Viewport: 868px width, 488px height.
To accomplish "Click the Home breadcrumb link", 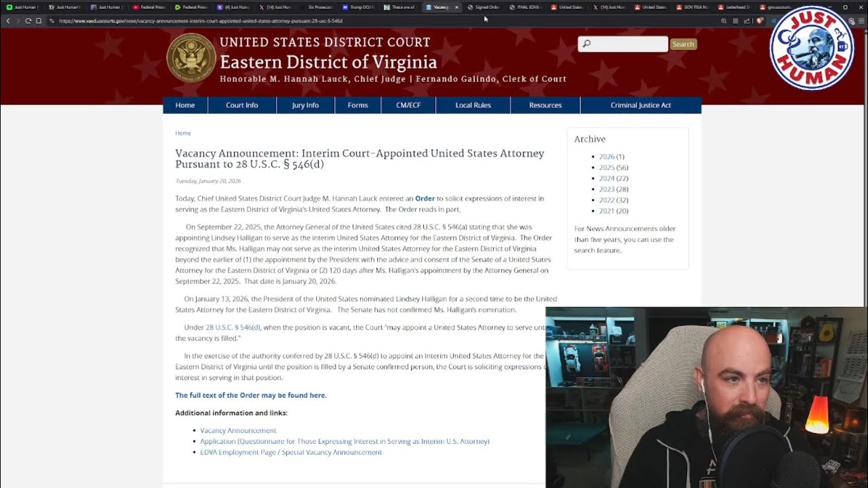I will (x=183, y=133).
